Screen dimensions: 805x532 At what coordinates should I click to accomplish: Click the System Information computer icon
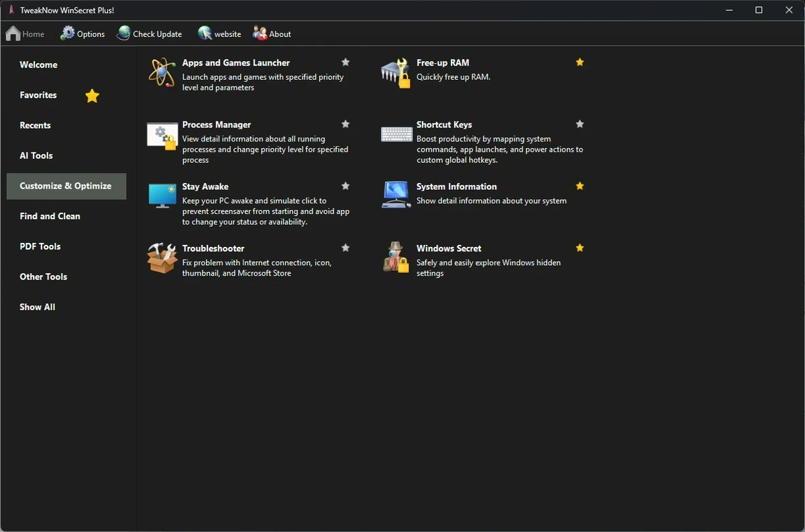click(x=396, y=195)
